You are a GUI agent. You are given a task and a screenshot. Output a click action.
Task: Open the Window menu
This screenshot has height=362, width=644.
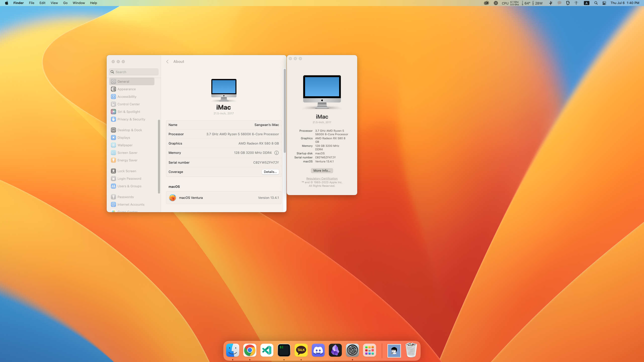pos(79,3)
